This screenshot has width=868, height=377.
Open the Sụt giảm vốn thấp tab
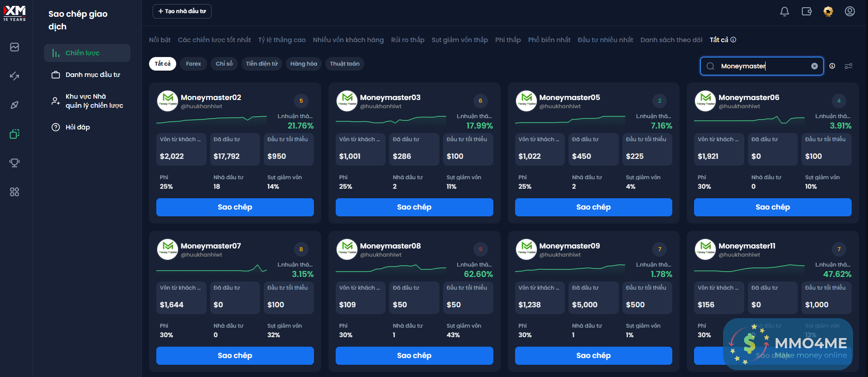pyautogui.click(x=460, y=40)
